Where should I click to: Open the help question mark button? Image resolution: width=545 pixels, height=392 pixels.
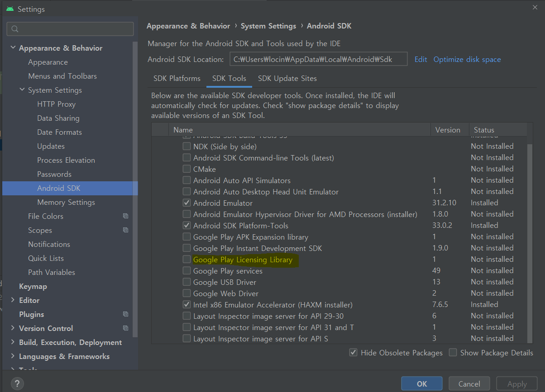point(17,383)
